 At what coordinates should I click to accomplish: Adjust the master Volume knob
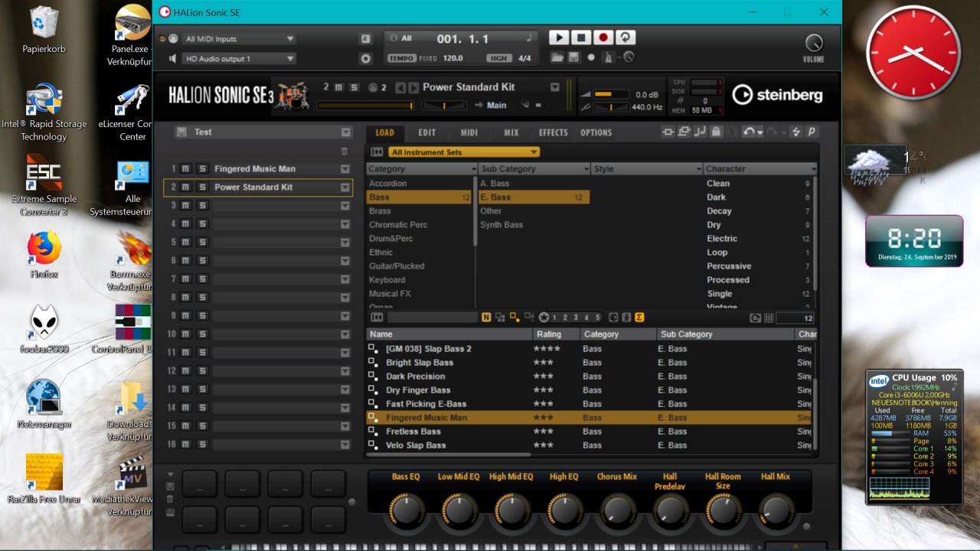(814, 43)
